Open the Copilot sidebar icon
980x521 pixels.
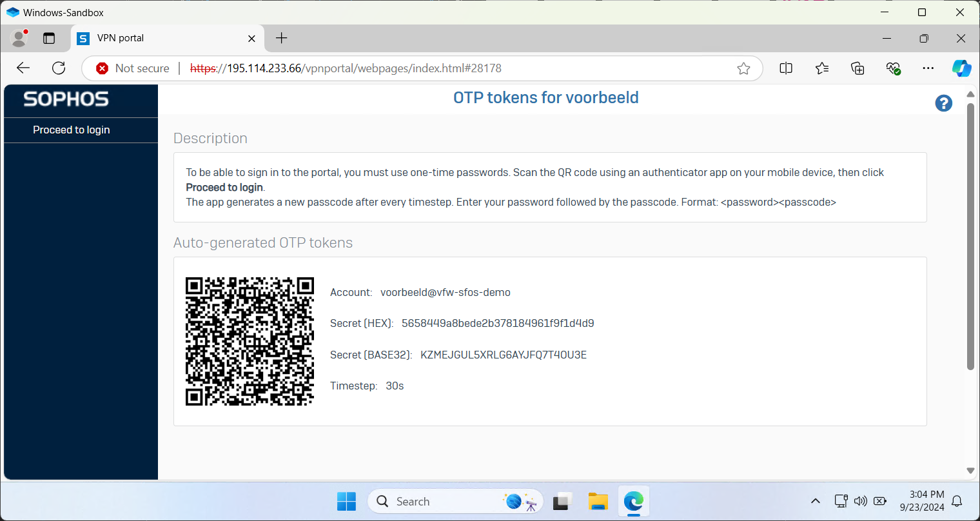click(x=961, y=68)
